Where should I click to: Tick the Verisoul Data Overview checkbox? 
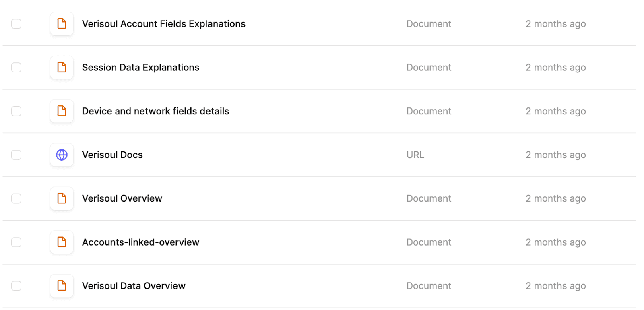pos(16,285)
